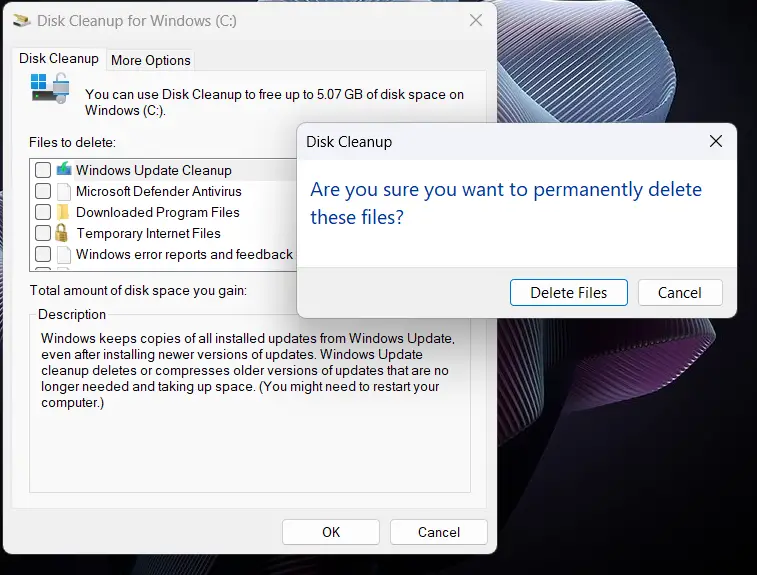The width and height of the screenshot is (757, 575).
Task: Click the Temporary Internet Files lock icon
Action: [61, 233]
